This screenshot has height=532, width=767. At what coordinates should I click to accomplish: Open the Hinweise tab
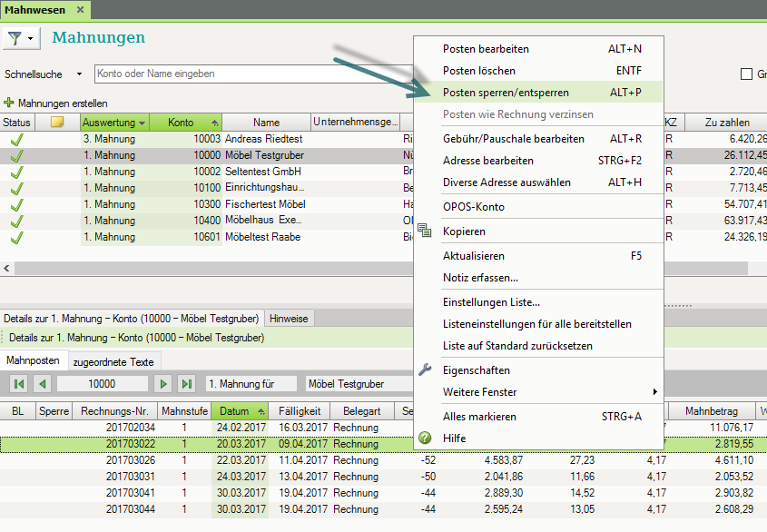point(290,319)
